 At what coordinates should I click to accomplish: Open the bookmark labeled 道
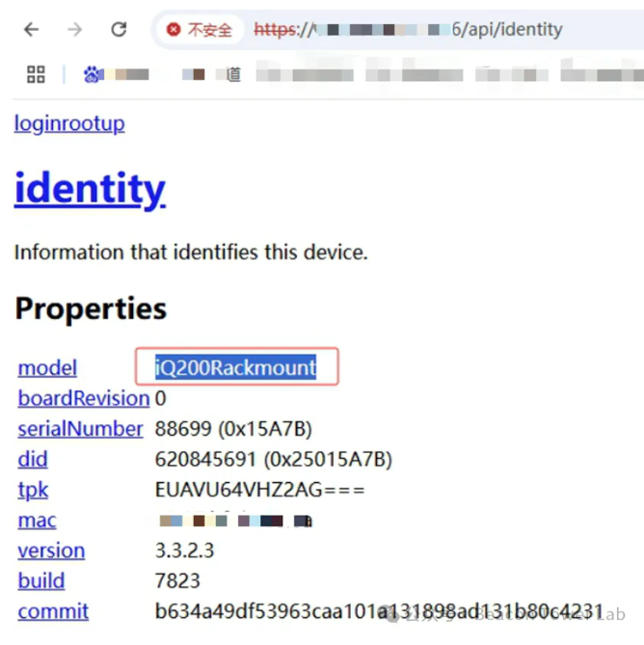(x=233, y=74)
